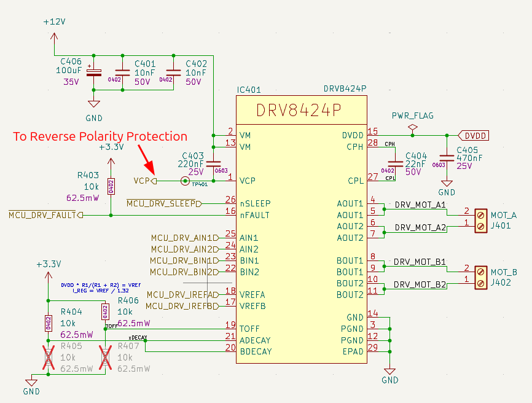Click the nSLEEP pin name on the IC
Image resolution: width=532 pixels, height=403 pixels.
point(255,203)
